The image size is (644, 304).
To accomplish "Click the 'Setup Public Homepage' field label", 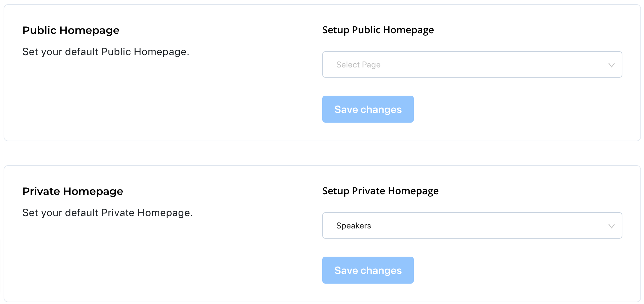I will pos(378,30).
